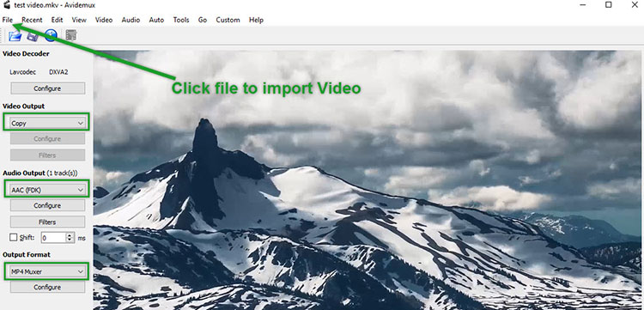Click Configure under Audio Output

click(47, 205)
